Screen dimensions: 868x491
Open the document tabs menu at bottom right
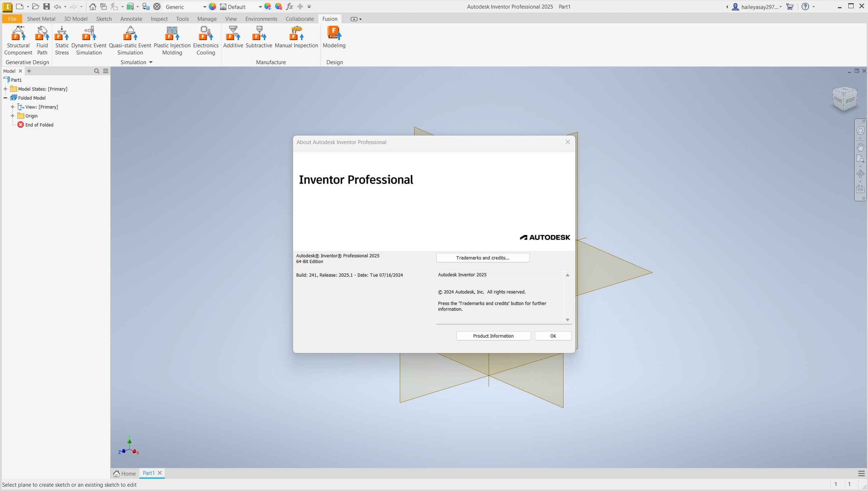click(862, 473)
